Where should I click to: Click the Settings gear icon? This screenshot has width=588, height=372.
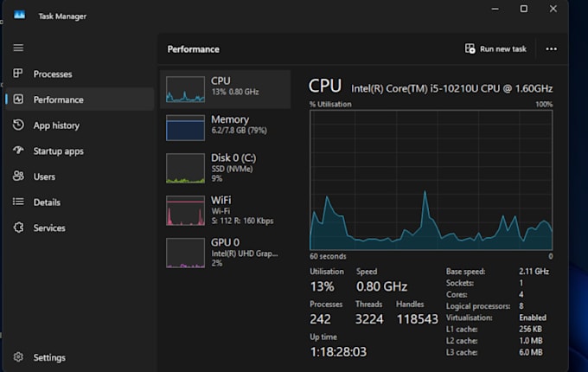[18, 357]
